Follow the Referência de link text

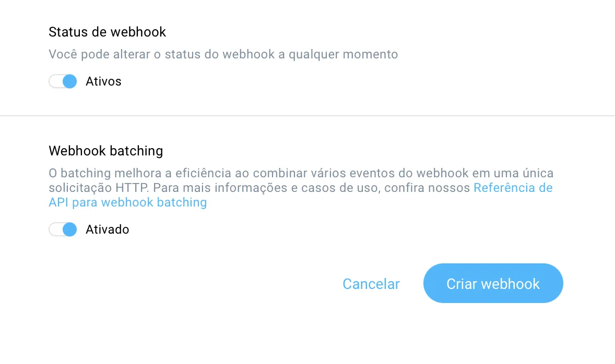point(513,188)
